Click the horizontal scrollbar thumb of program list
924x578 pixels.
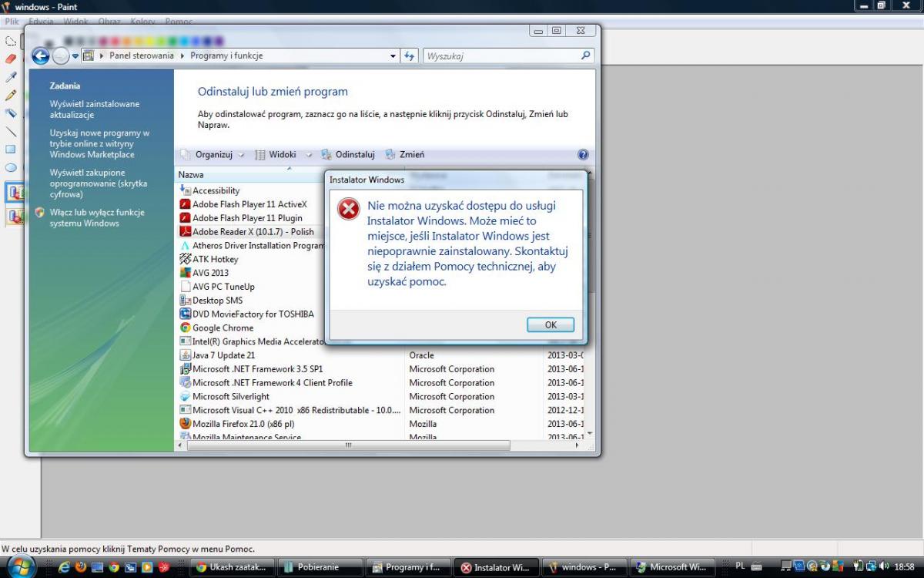click(x=347, y=445)
